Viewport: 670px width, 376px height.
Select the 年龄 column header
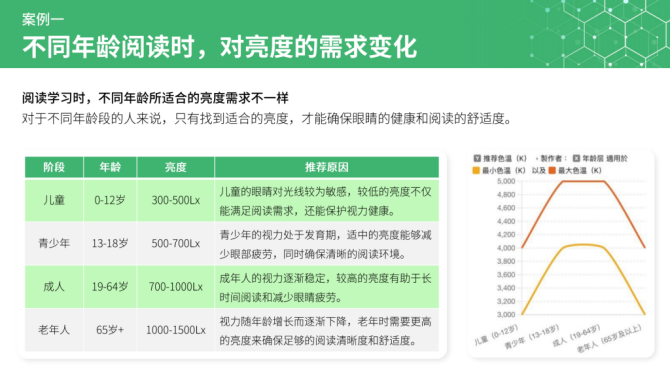pyautogui.click(x=110, y=167)
